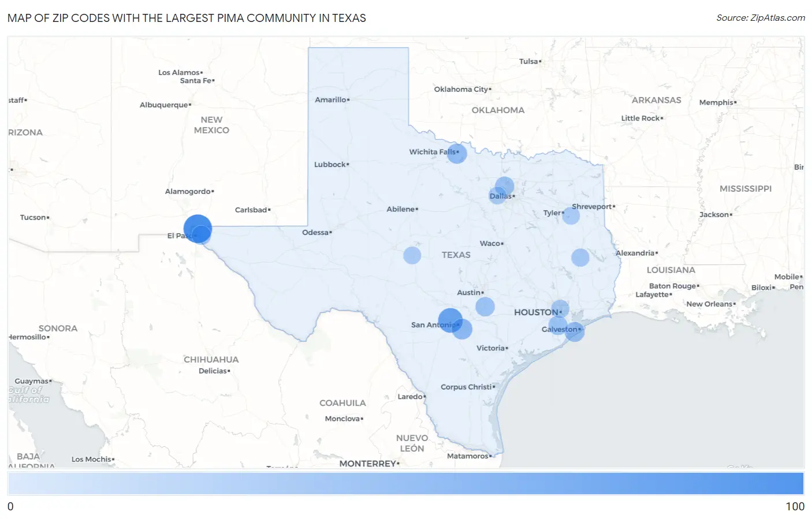Click the COAHUILA state label
The width and height of the screenshot is (812, 519).
tap(342, 403)
